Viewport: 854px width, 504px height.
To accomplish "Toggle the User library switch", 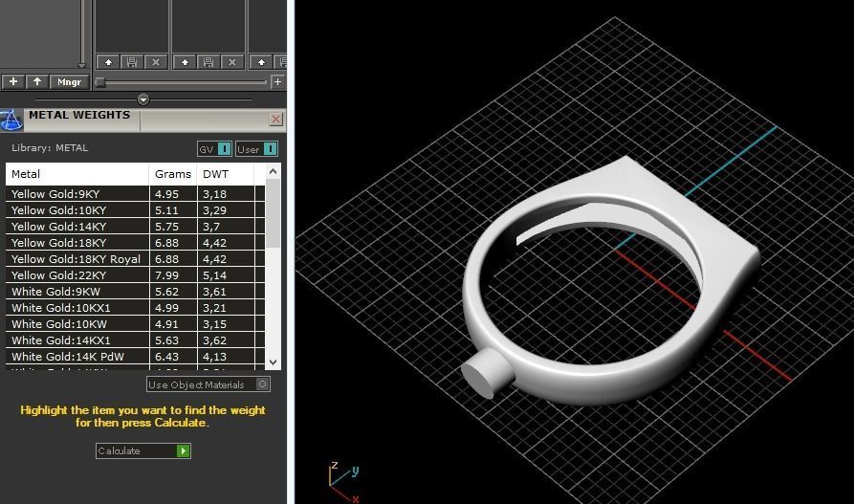I will point(256,149).
